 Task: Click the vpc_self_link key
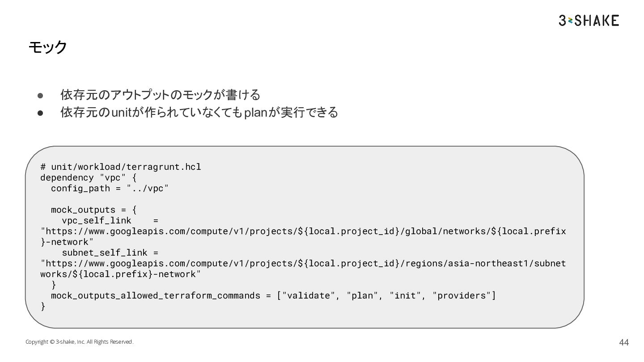coord(97,220)
